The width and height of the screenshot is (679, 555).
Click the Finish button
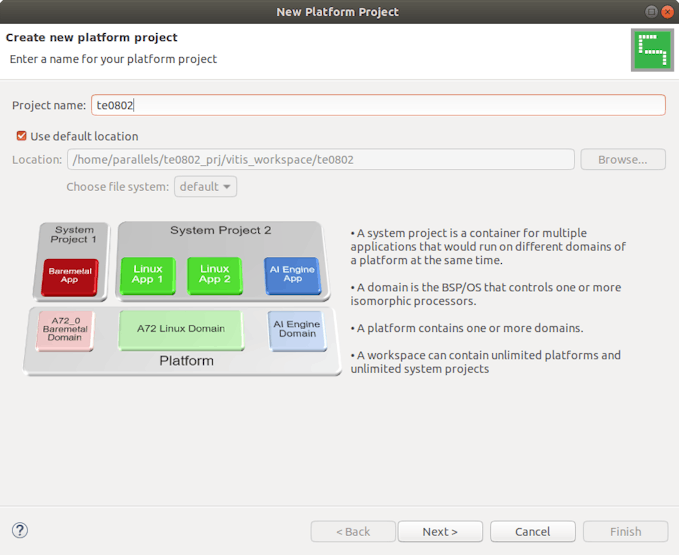(x=625, y=531)
